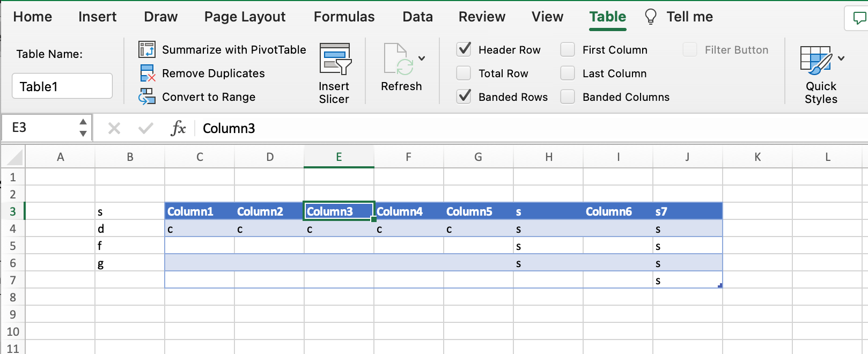Click the table resize handle corner

click(720, 285)
